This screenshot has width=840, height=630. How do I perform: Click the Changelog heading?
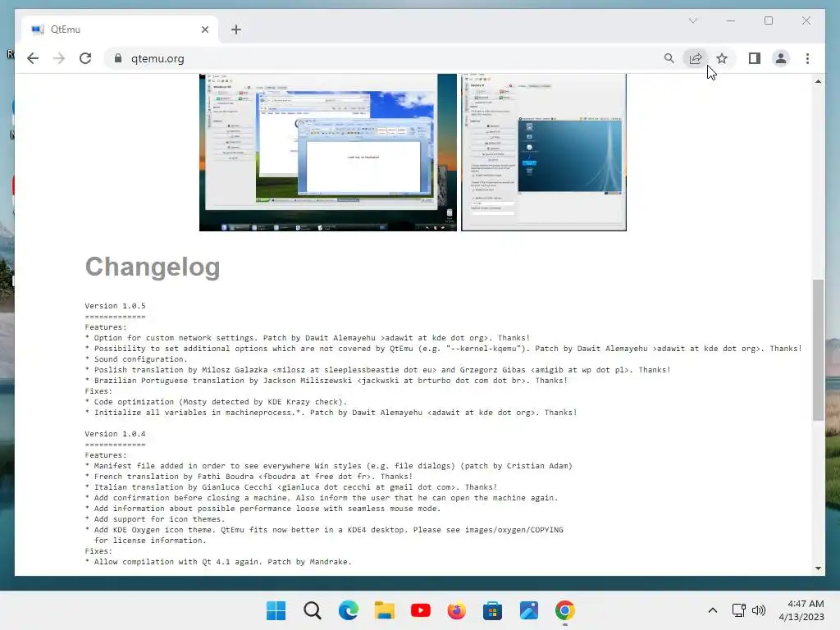pos(153,267)
